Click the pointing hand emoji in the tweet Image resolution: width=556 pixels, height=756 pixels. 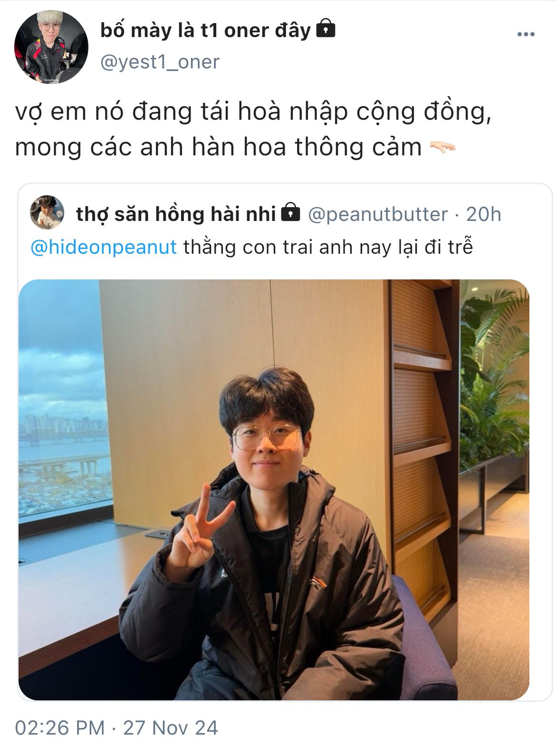tap(442, 148)
